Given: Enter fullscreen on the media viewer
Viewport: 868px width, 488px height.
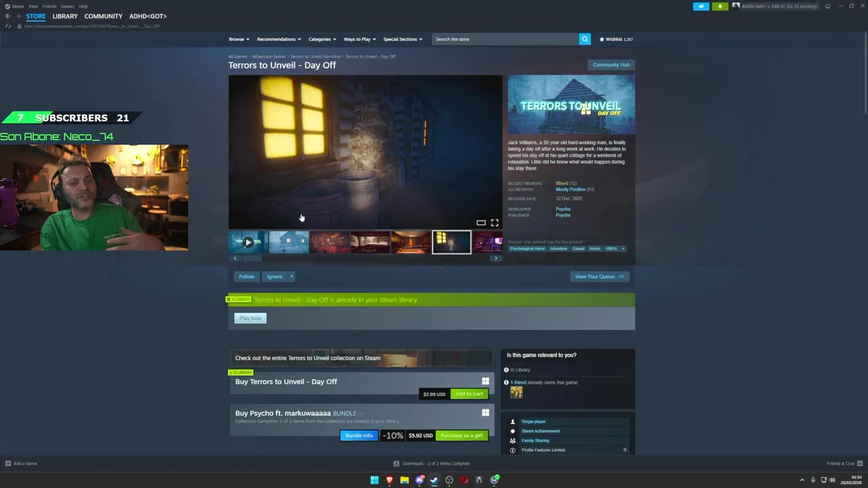Looking at the screenshot, I should click(x=495, y=222).
